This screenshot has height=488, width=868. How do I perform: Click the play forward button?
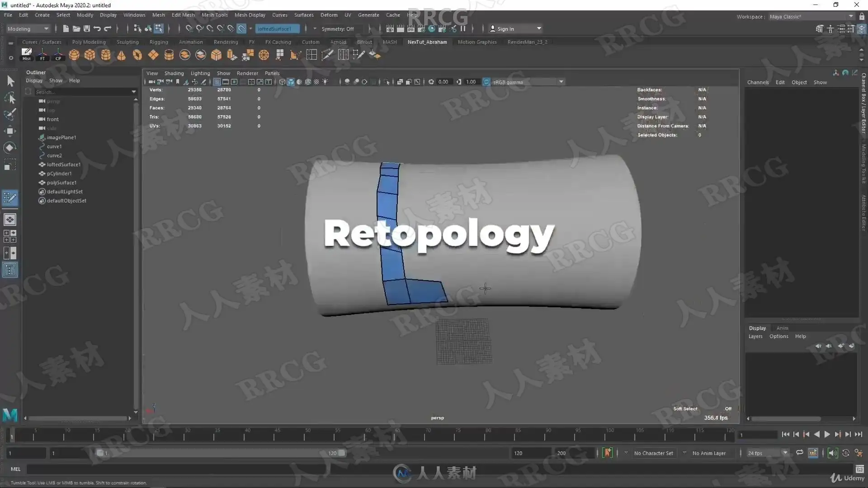pos(827,434)
